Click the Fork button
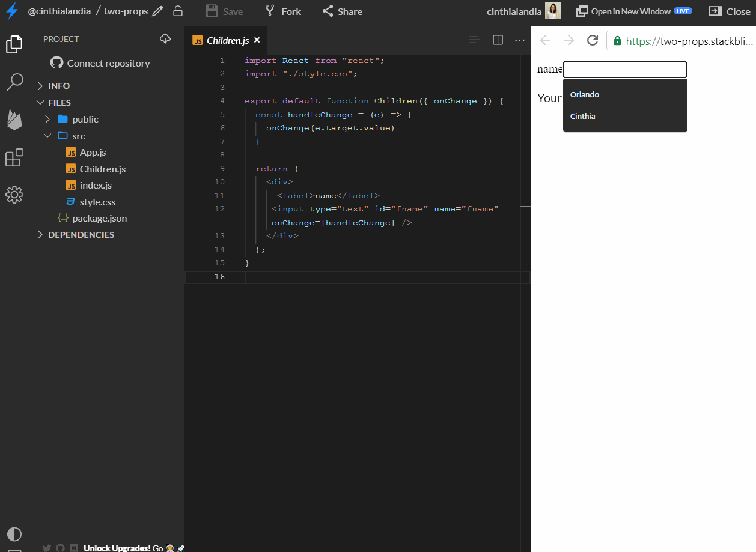The height and width of the screenshot is (552, 756). 283,11
